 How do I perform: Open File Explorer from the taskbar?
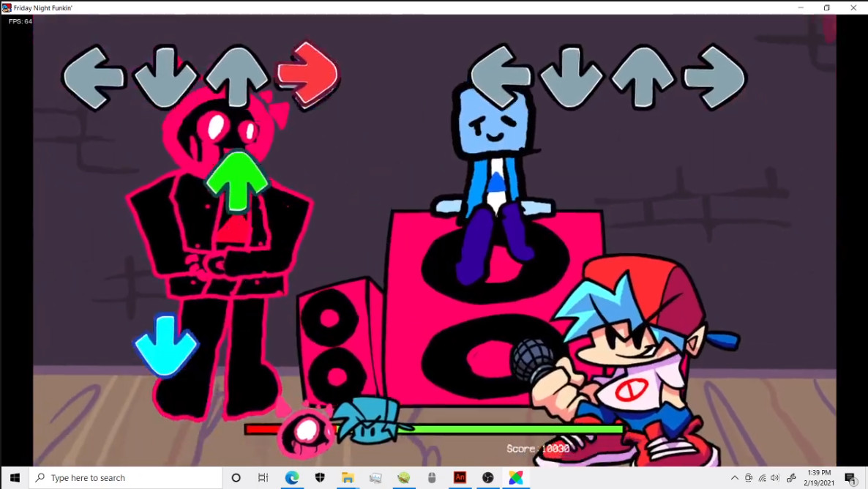coord(348,477)
